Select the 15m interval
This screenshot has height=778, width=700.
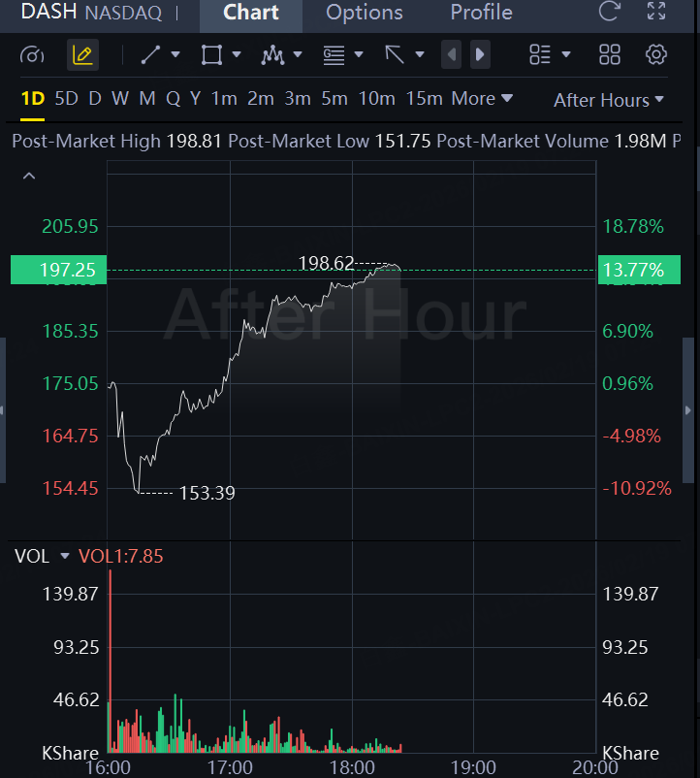[x=425, y=99]
